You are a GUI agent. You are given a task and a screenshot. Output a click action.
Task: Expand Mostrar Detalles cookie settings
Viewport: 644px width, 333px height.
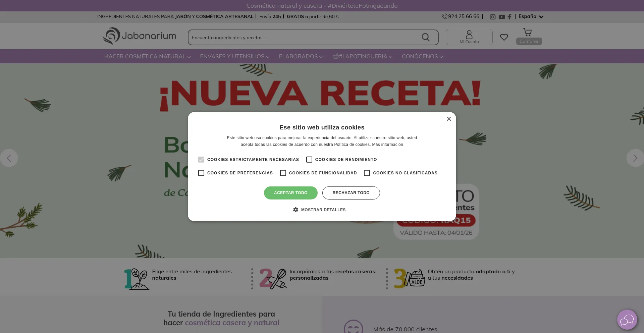point(319,210)
